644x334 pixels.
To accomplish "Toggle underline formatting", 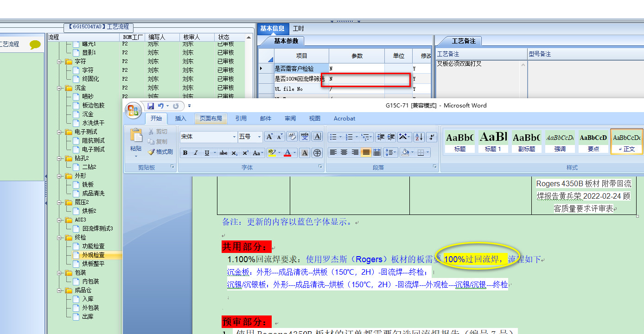I will coord(207,153).
